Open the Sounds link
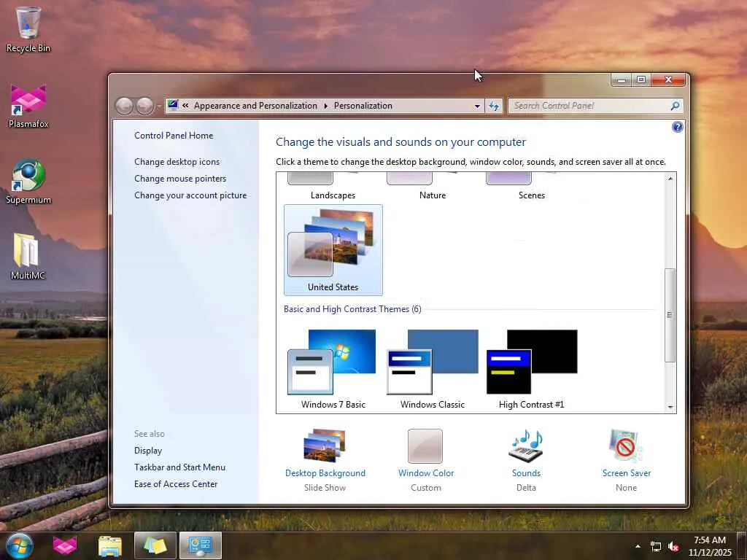747x560 pixels. point(526,472)
